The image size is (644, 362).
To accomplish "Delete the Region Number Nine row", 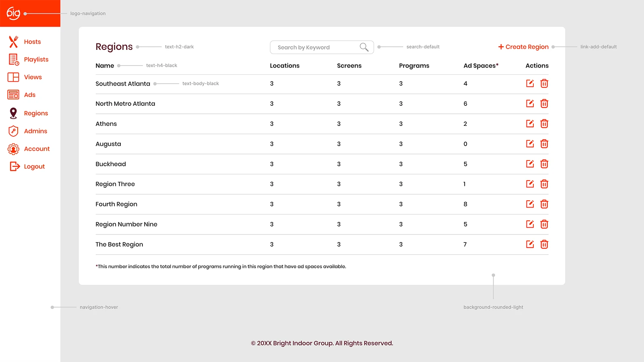I will [544, 224].
